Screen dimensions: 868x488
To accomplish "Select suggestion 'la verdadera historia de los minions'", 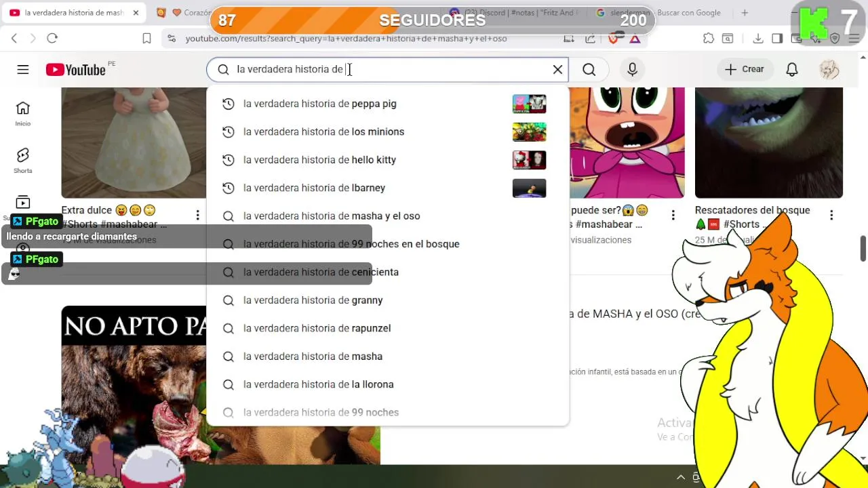I will (387, 131).
